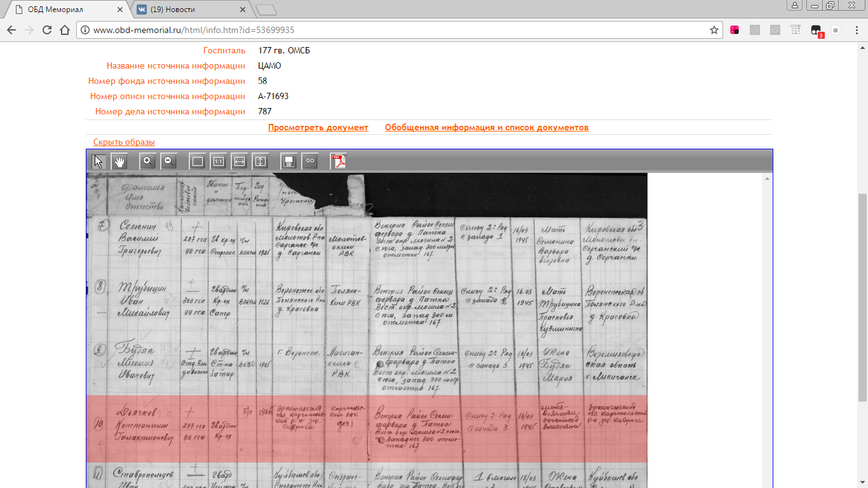
Task: Select the arrow pointer tool in viewer
Action: [99, 161]
